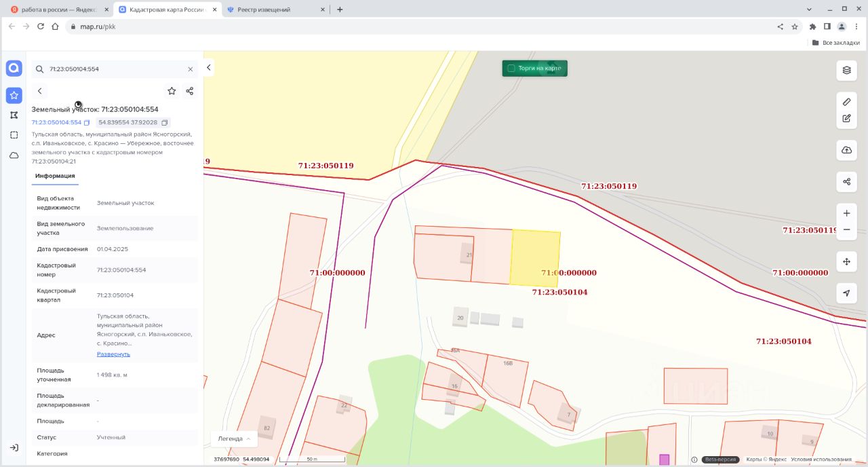Share page icon in address bar

click(x=780, y=26)
